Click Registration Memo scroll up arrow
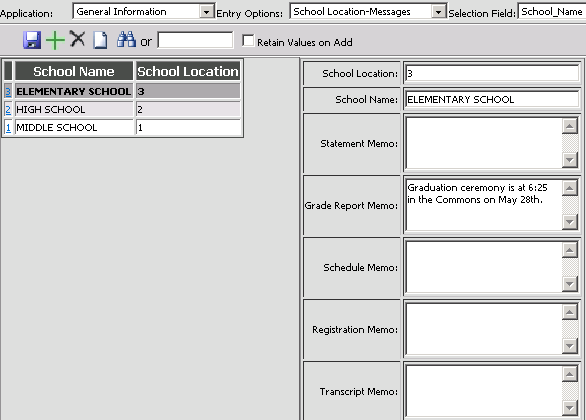This screenshot has height=420, width=586. click(570, 312)
